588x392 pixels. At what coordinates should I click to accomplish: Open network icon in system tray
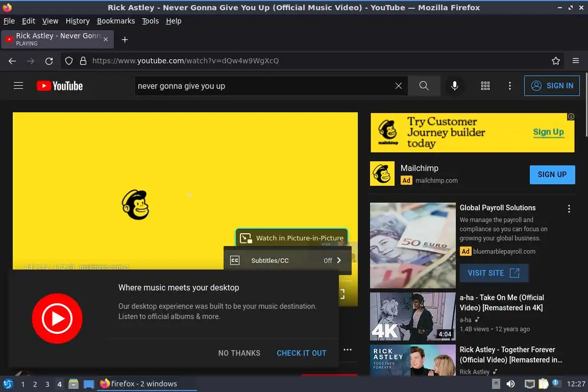[529, 384]
